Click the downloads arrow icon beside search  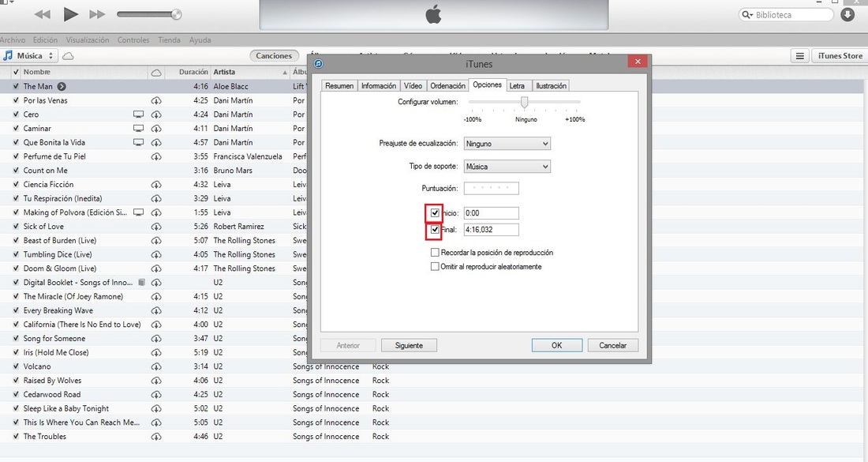(x=847, y=15)
